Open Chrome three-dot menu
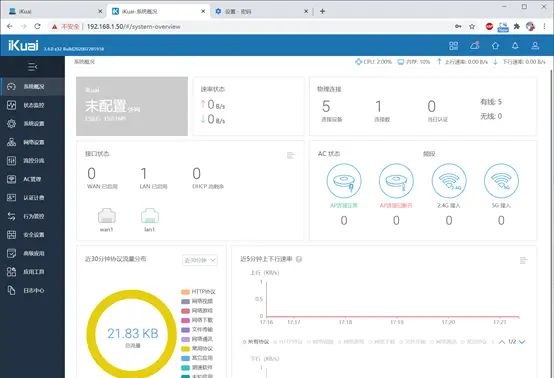554x378 pixels. (544, 26)
